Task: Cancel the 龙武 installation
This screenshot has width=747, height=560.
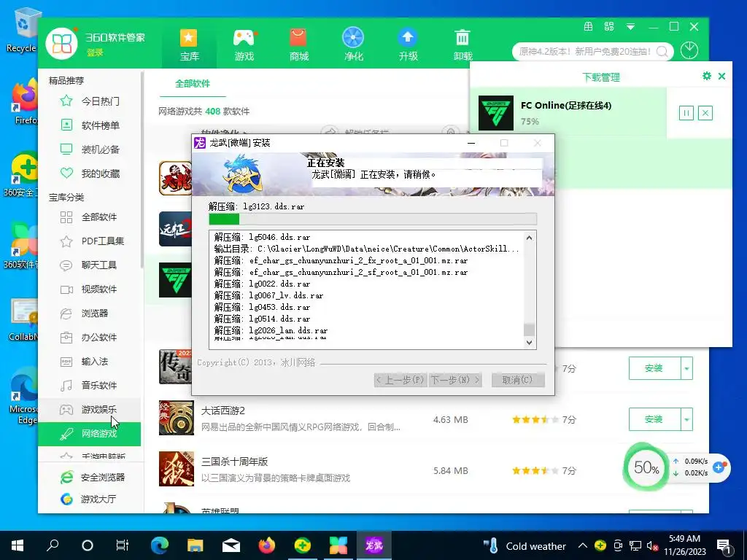Action: coord(518,379)
